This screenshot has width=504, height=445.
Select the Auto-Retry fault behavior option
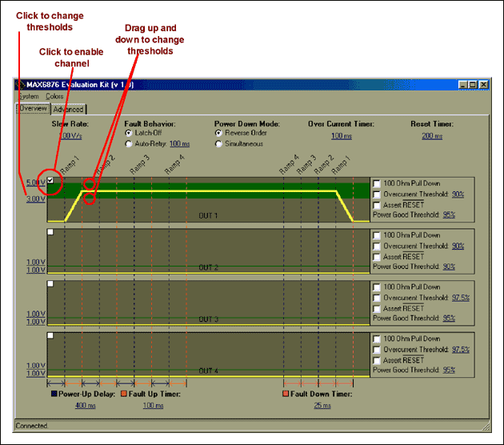(129, 143)
